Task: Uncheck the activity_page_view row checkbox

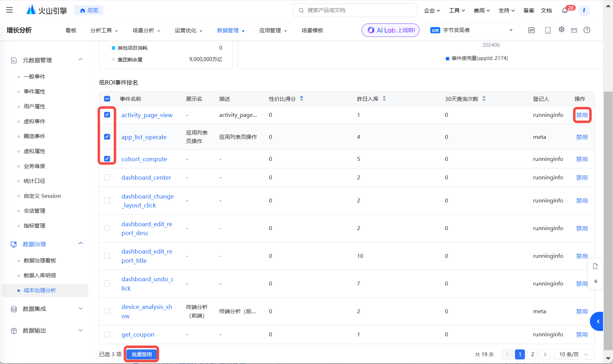Action: coord(107,115)
